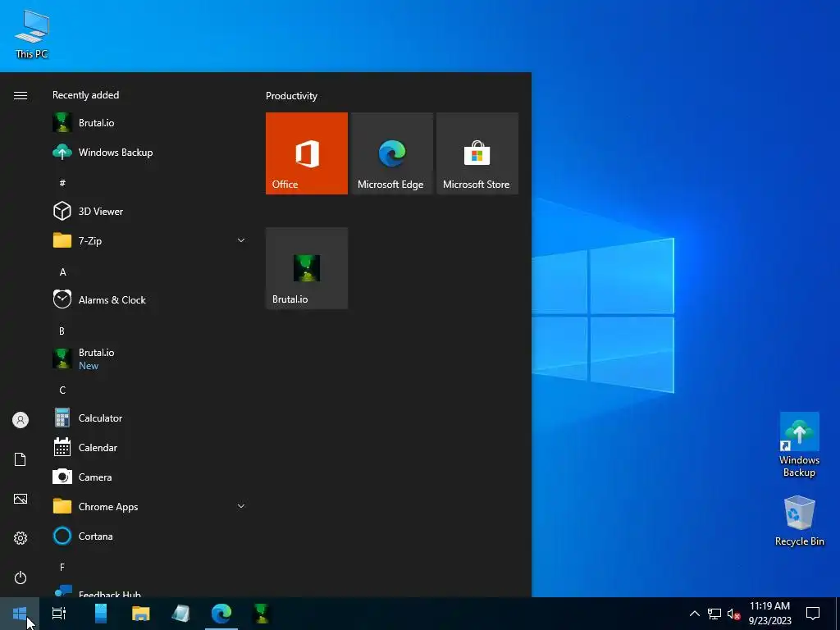Viewport: 840px width, 630px height.
Task: Click the B letter header
Action: coord(62,331)
